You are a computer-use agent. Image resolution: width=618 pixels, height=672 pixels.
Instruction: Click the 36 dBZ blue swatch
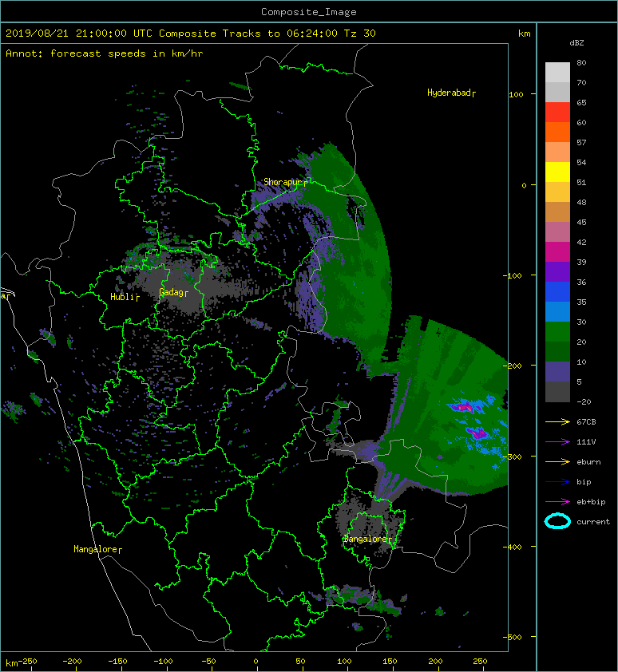(557, 291)
